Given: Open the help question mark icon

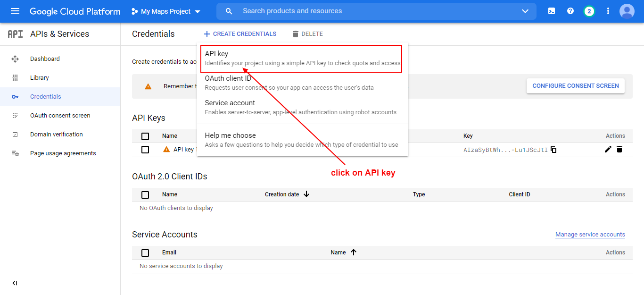Looking at the screenshot, I should pos(570,11).
